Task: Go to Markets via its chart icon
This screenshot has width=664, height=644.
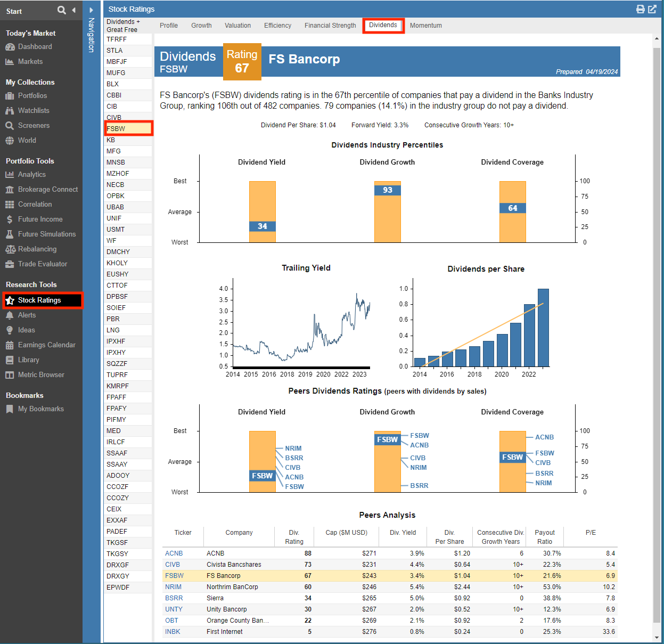Action: [x=10, y=62]
